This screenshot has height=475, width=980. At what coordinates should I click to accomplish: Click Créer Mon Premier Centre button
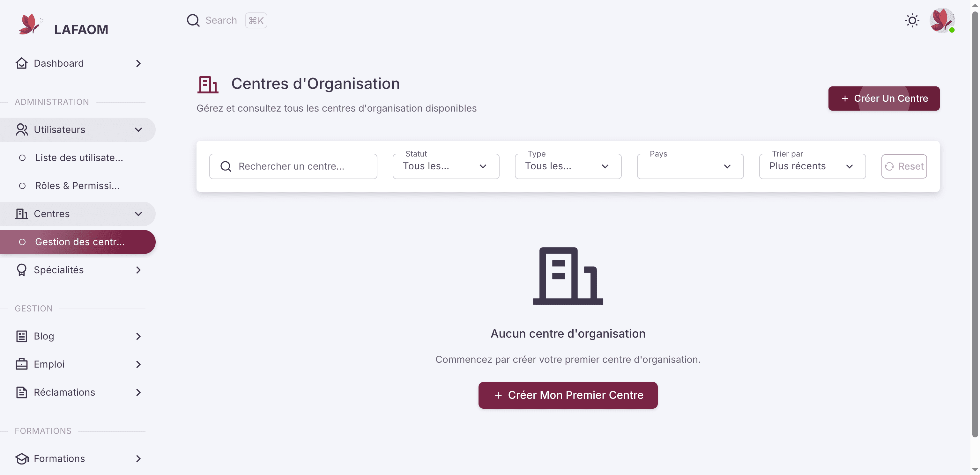(568, 396)
